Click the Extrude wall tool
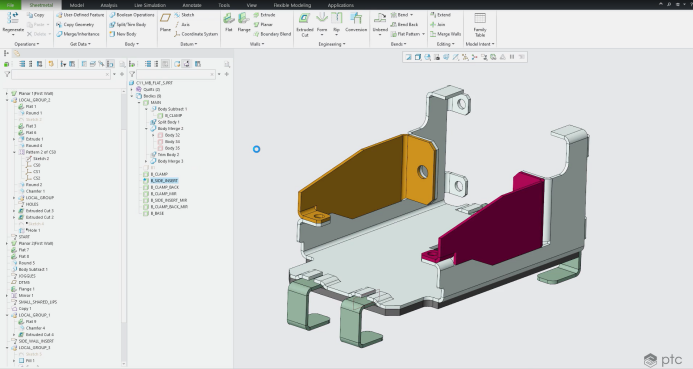This screenshot has height=369, width=693. click(x=264, y=15)
